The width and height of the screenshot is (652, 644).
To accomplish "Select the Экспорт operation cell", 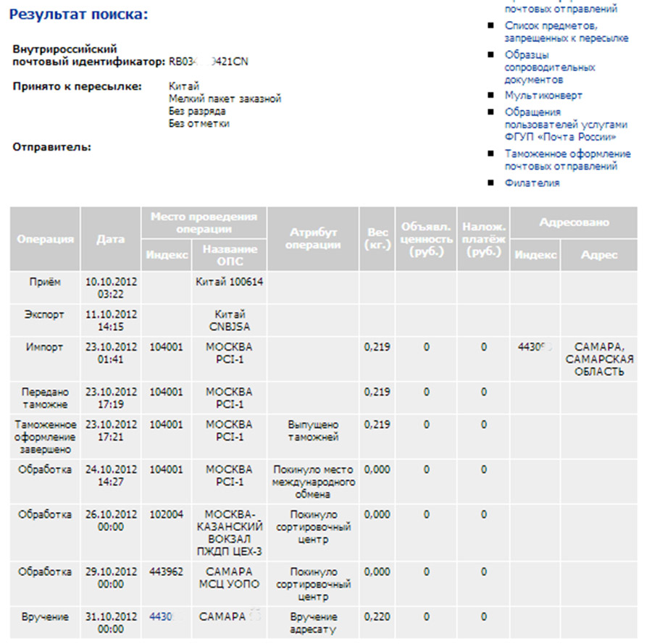I will (x=45, y=320).
